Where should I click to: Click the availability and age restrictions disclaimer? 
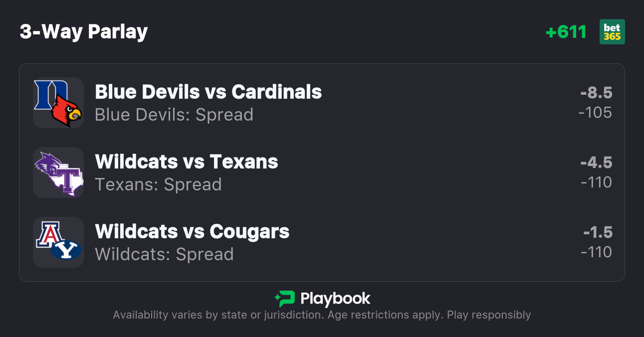pos(322,315)
